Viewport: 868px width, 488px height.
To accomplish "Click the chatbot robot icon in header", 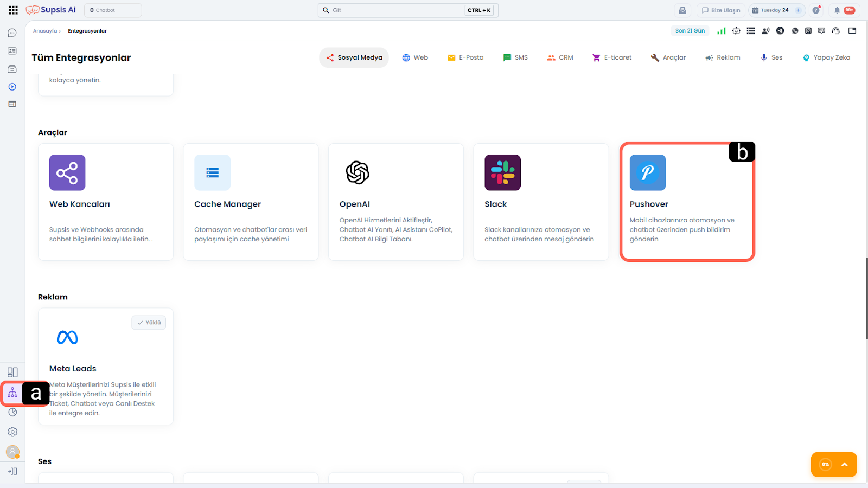I will point(736,31).
